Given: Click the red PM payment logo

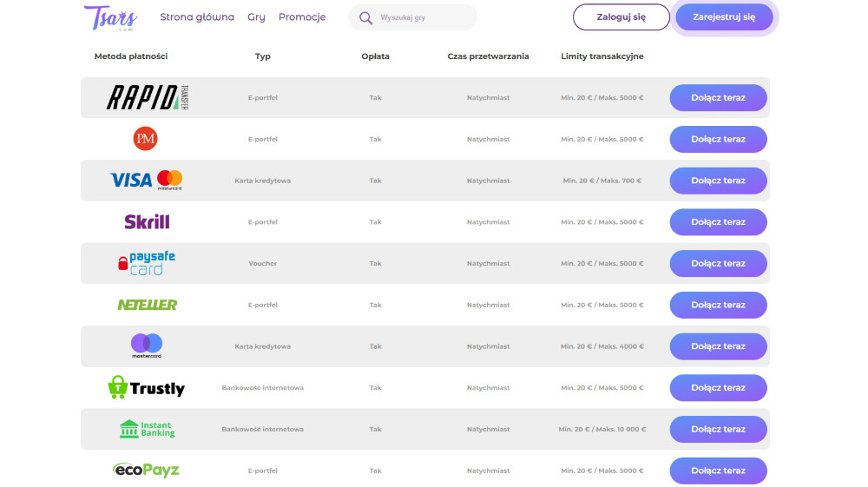Looking at the screenshot, I should [x=146, y=139].
